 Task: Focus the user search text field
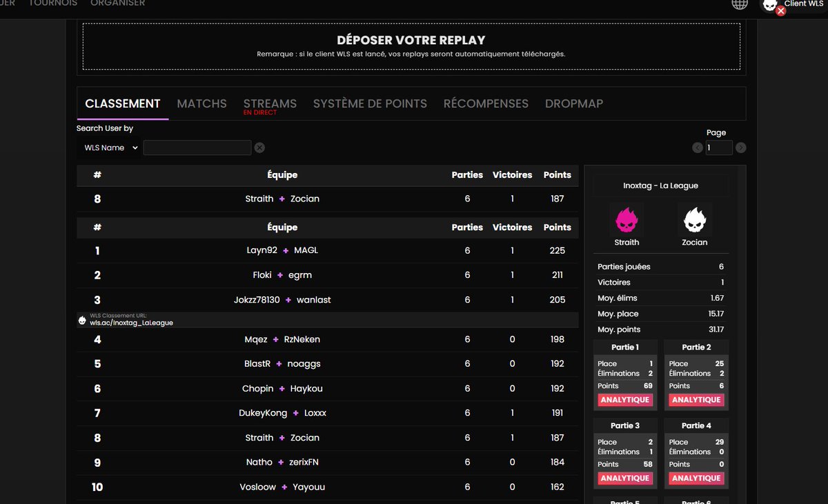[x=197, y=148]
